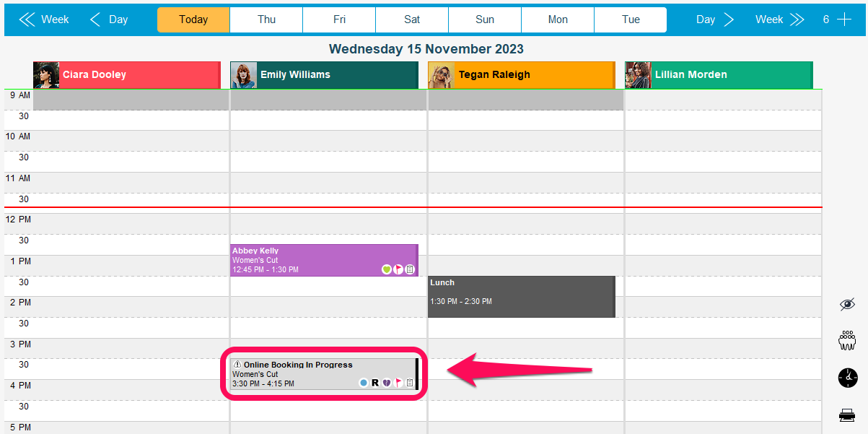
Task: Click Ciara Dooley's profile photo
Action: pos(46,75)
